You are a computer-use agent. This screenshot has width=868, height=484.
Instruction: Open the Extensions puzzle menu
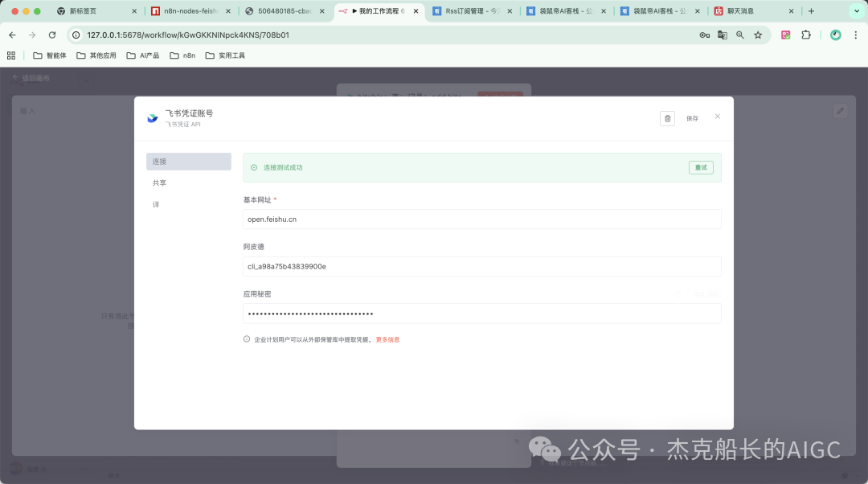(x=806, y=35)
